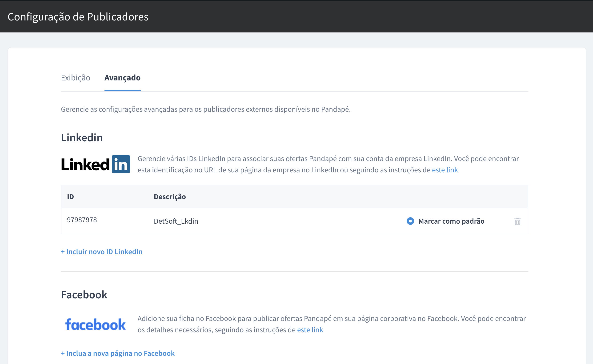Switch to the Exibição tab
Screen dimensions: 593x364
click(x=75, y=78)
